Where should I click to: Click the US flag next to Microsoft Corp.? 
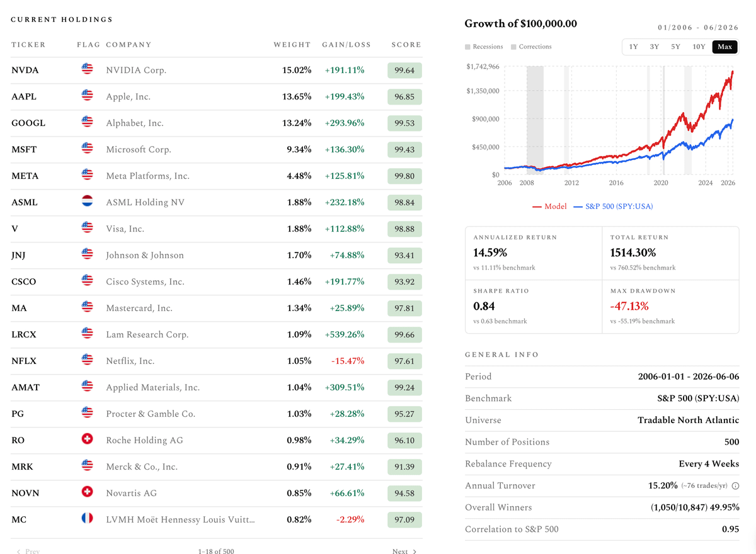tap(88, 149)
